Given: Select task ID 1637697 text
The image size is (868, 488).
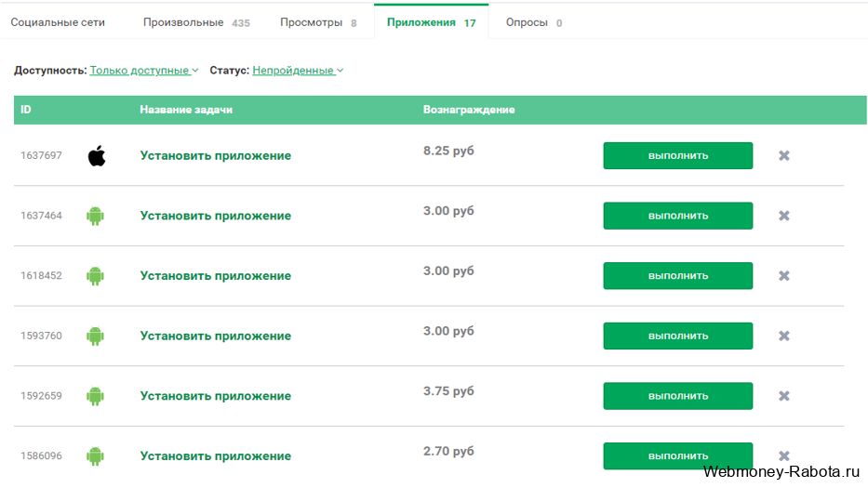Looking at the screenshot, I should pos(41,155).
